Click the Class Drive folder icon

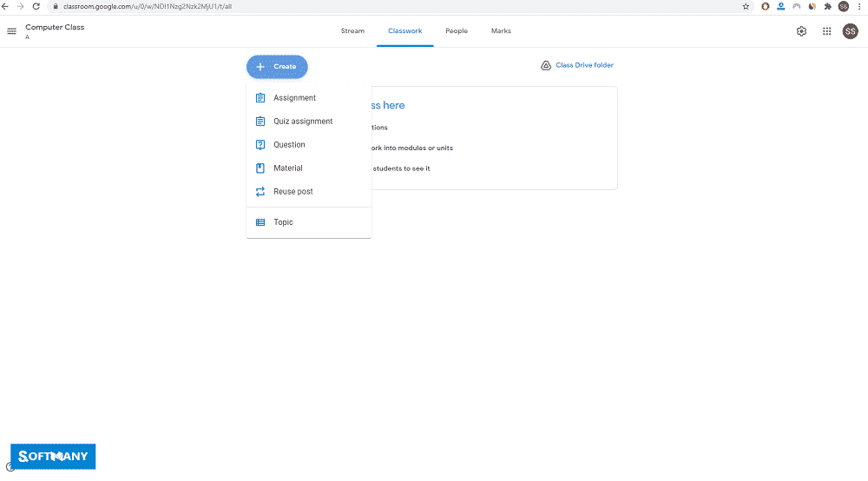tap(546, 65)
